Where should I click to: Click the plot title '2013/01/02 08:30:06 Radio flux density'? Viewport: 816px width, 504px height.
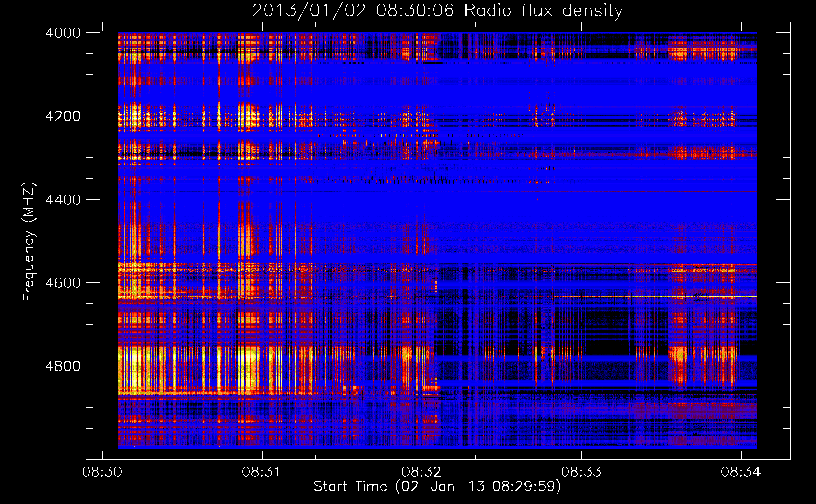[x=437, y=10]
